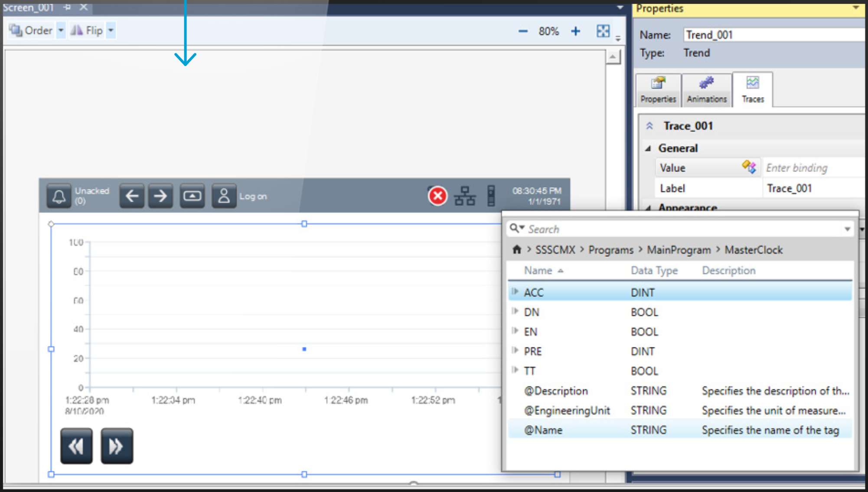Click trend rewind double-arrow button
Viewport: 868px width, 492px height.
(76, 446)
